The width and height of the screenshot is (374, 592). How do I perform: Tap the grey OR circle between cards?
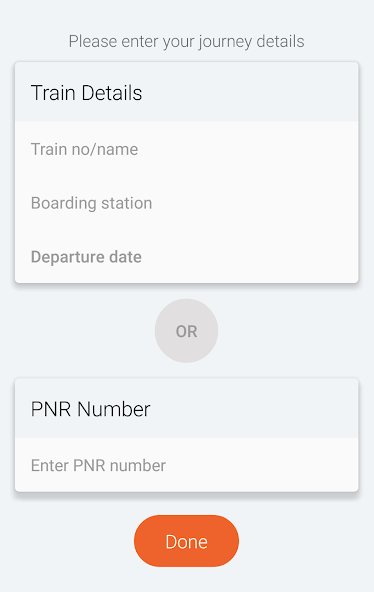(x=186, y=331)
